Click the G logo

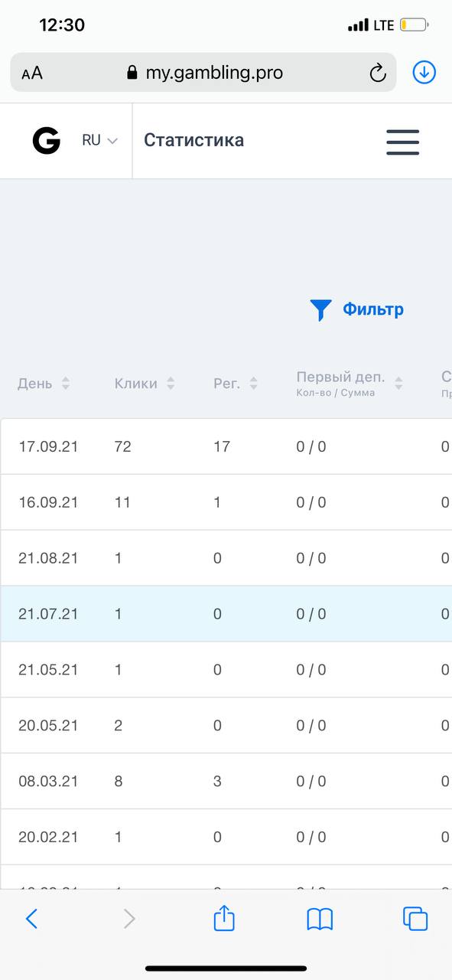point(46,141)
